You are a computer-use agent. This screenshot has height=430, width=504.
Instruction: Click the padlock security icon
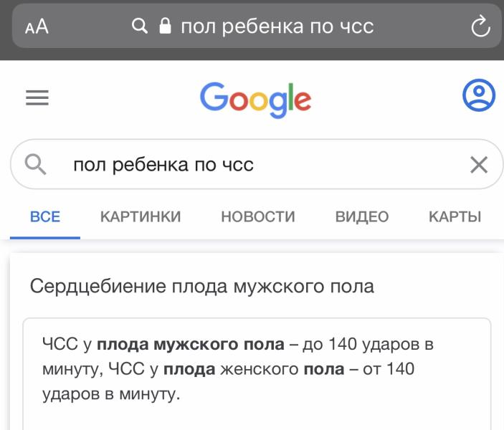[165, 27]
